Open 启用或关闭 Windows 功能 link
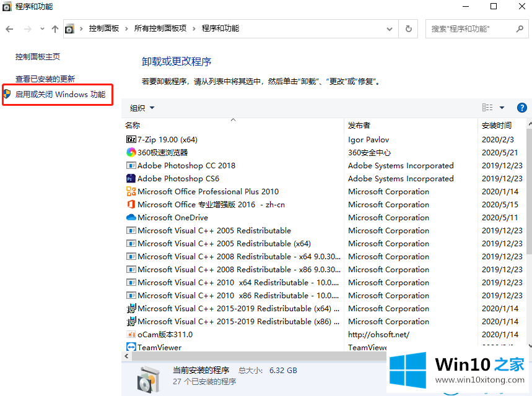 61,94
